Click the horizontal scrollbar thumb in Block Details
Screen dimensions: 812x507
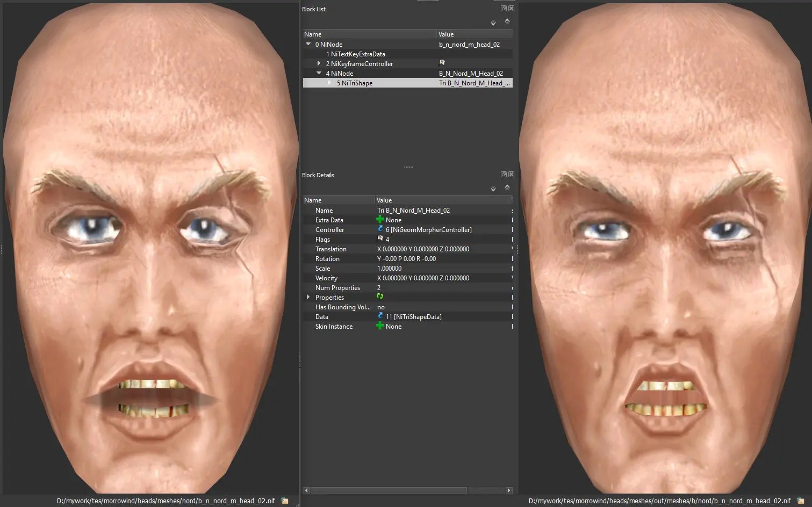(389, 490)
